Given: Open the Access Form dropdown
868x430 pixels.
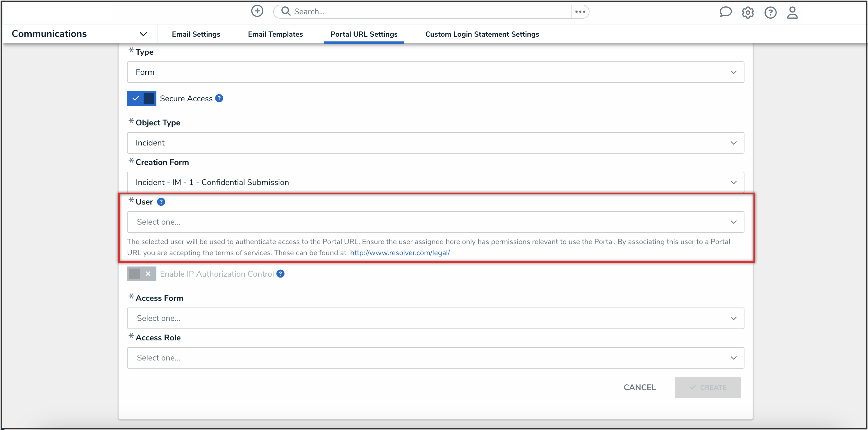Looking at the screenshot, I should (435, 318).
